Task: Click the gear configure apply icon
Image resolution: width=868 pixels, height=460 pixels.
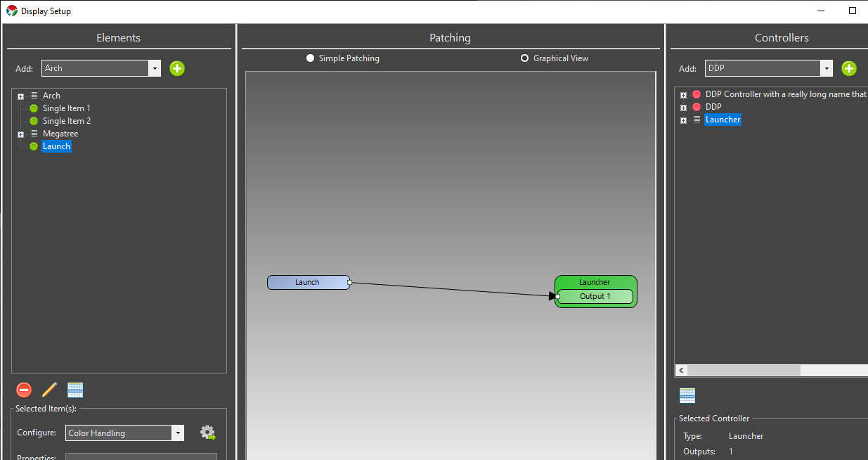Action: click(207, 433)
